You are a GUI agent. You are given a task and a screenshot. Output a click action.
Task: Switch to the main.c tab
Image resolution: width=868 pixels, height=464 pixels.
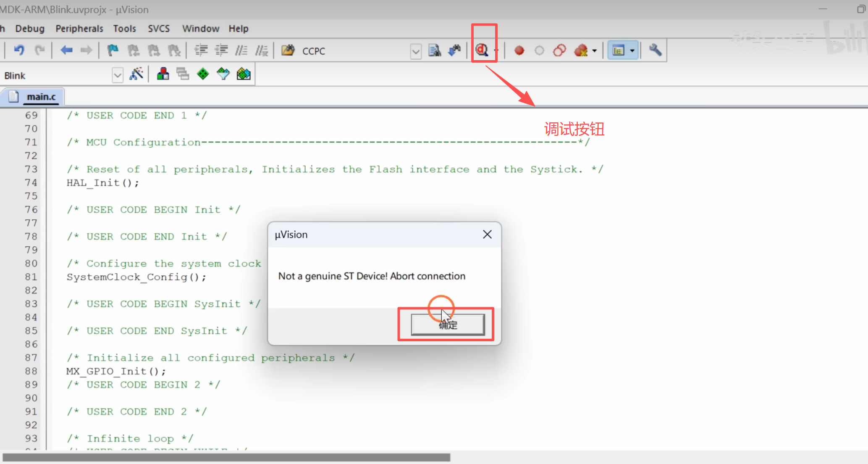click(41, 97)
